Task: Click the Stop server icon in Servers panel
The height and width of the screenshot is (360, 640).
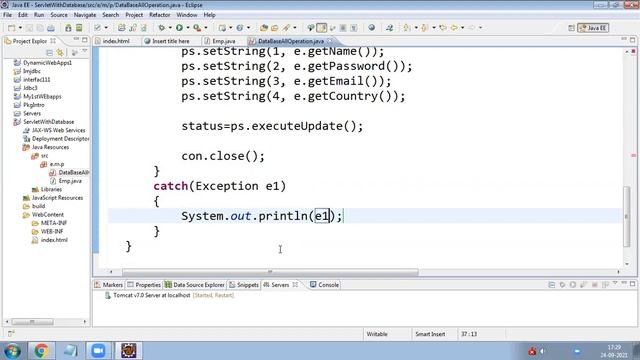Action: click(x=595, y=284)
